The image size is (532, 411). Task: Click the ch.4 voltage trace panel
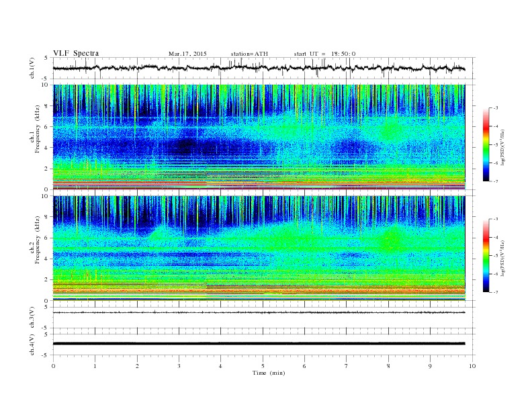[263, 345]
